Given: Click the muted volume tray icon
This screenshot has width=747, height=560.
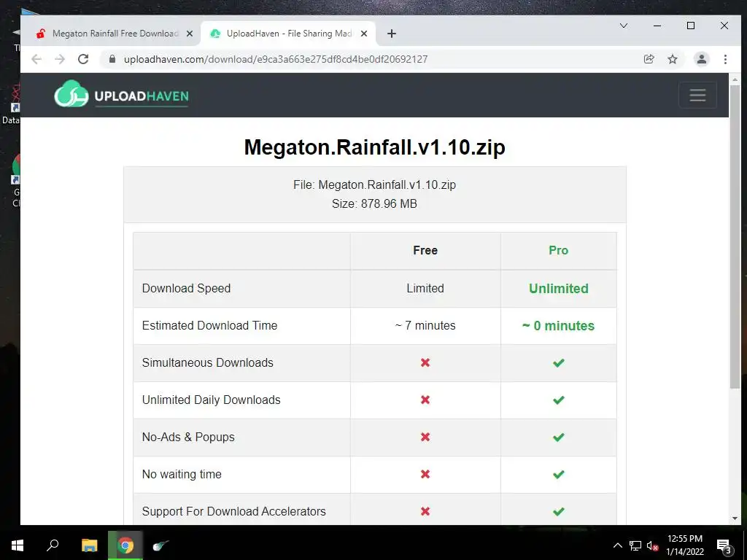Looking at the screenshot, I should coord(653,545).
